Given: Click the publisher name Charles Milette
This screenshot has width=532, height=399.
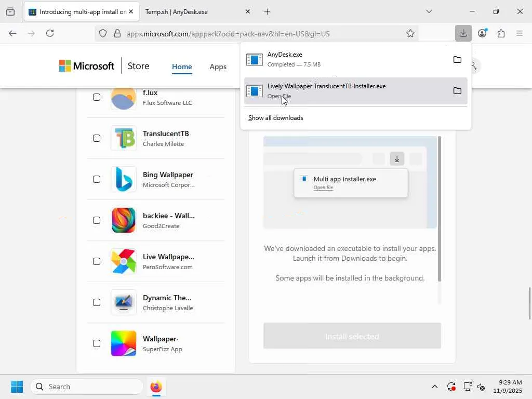Looking at the screenshot, I should [163, 144].
